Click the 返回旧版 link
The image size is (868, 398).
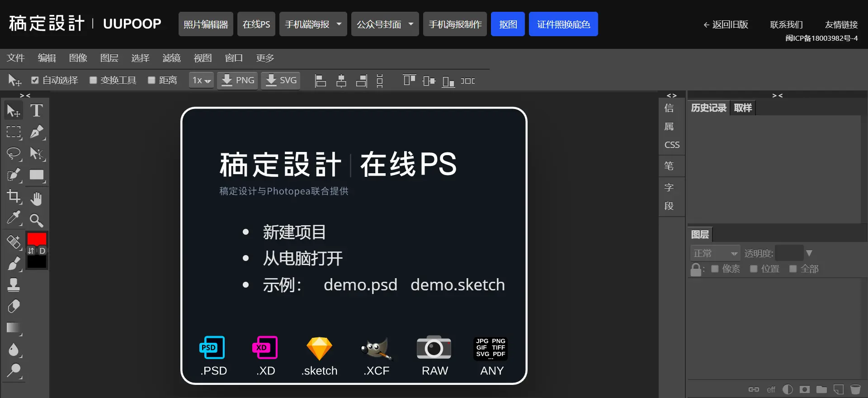(x=726, y=24)
